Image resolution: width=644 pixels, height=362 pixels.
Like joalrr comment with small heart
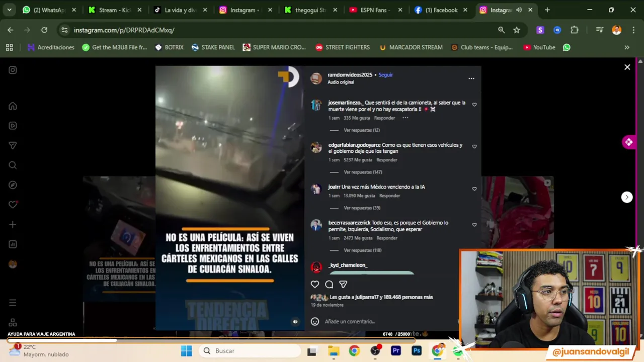click(x=474, y=189)
